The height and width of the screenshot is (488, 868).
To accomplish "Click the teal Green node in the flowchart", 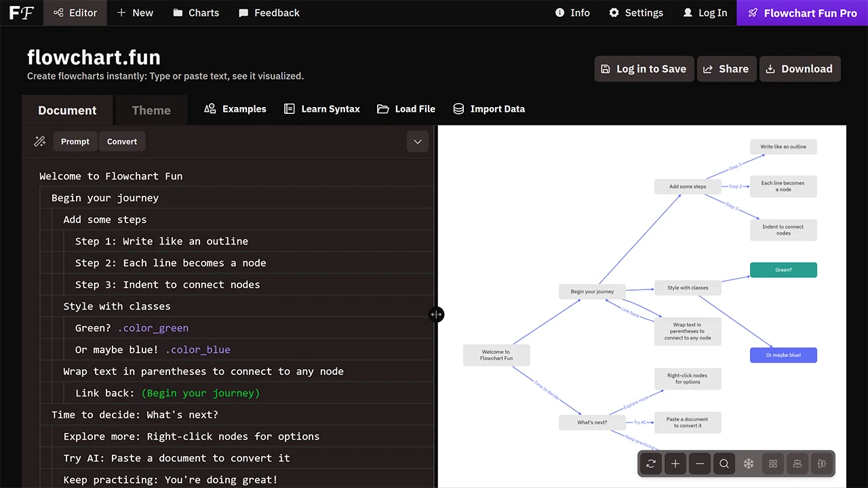I will (783, 269).
